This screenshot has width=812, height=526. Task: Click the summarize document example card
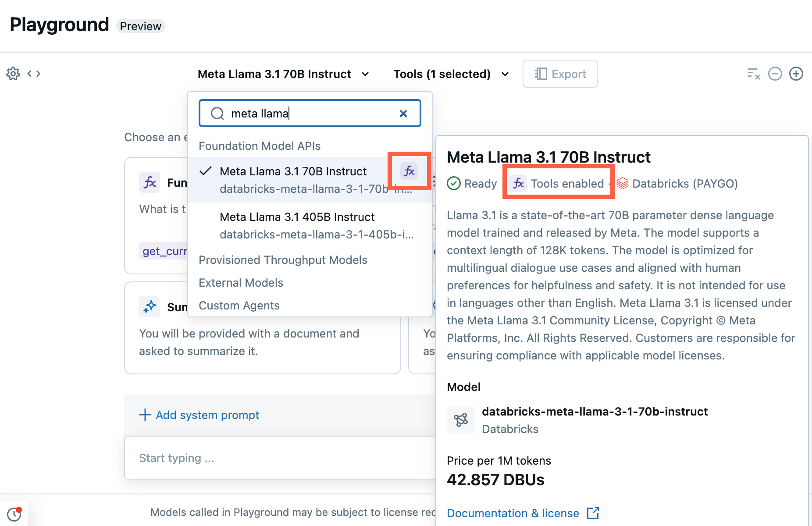point(262,328)
